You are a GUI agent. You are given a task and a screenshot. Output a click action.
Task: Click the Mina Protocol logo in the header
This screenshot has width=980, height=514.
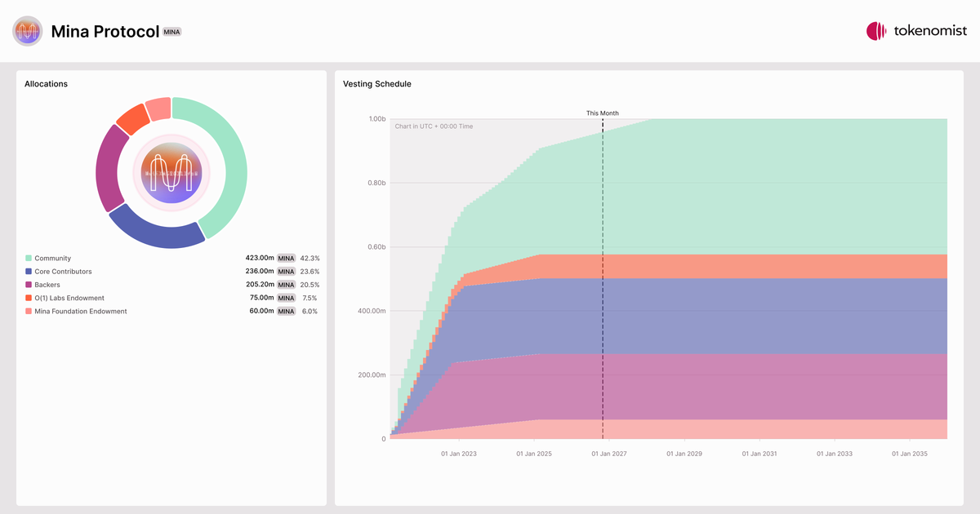point(27,31)
